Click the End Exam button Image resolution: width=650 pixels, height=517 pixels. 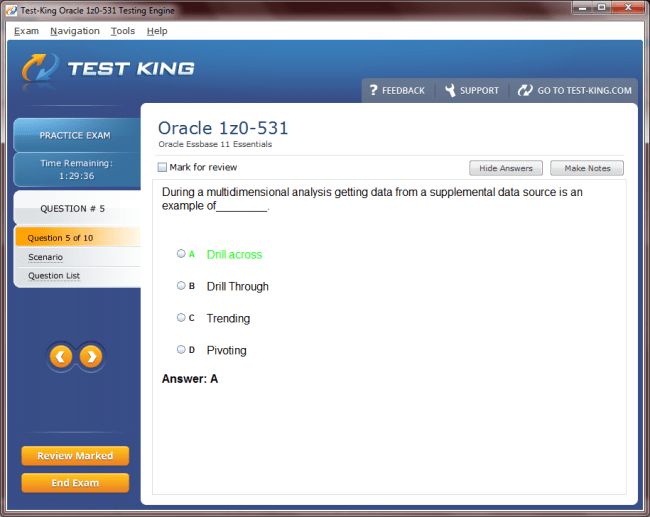(x=75, y=483)
